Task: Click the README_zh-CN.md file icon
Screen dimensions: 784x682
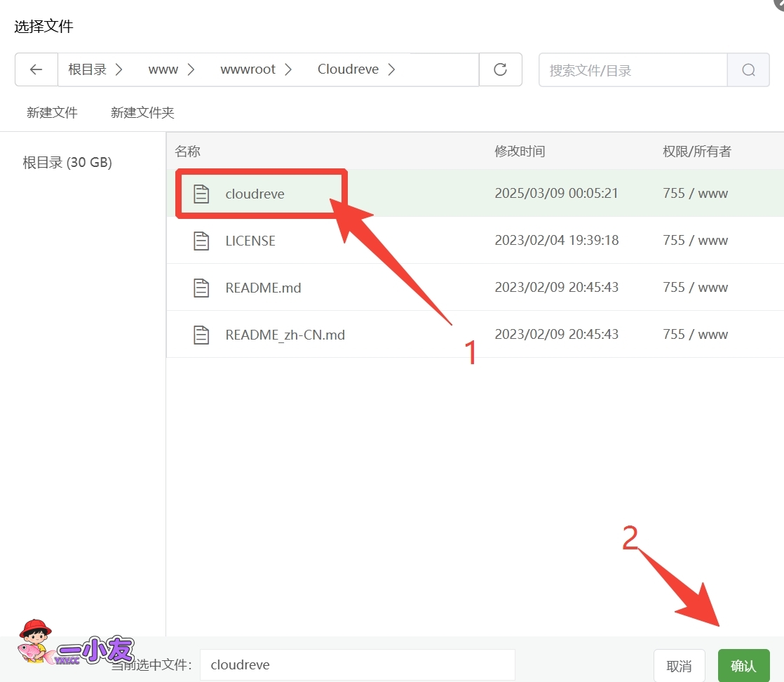Action: (x=201, y=335)
